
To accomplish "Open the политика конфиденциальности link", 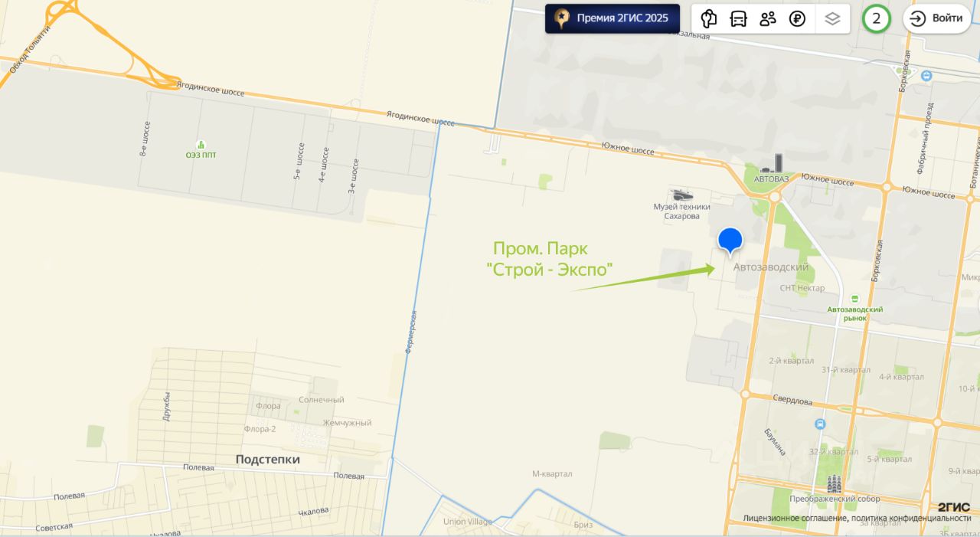I will (910, 518).
